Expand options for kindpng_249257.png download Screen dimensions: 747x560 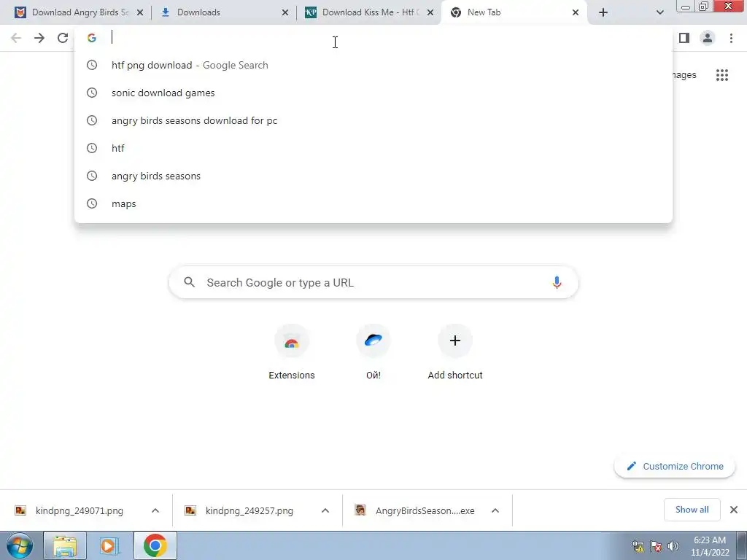pos(325,510)
